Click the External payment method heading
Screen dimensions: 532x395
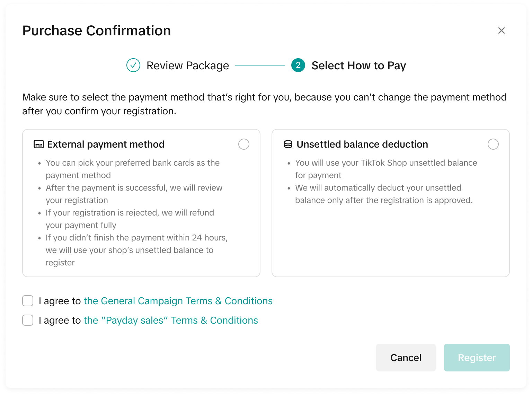tap(106, 144)
